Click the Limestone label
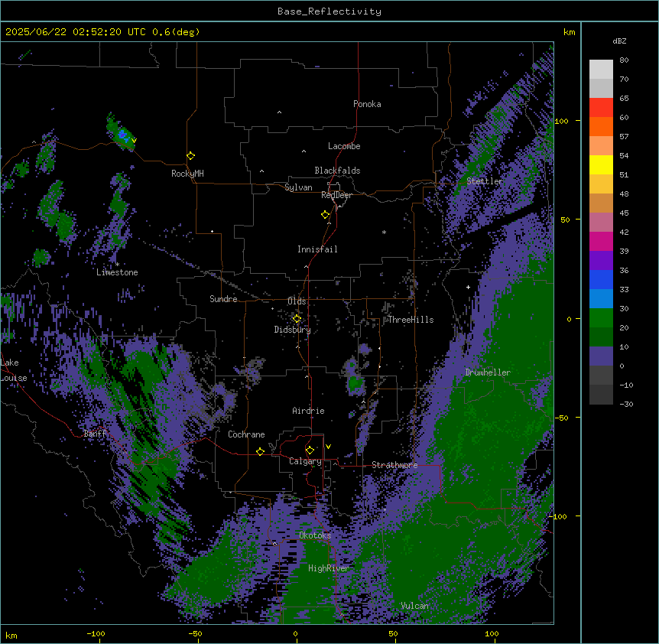Viewport: 659px width, 644px height. coord(117,272)
